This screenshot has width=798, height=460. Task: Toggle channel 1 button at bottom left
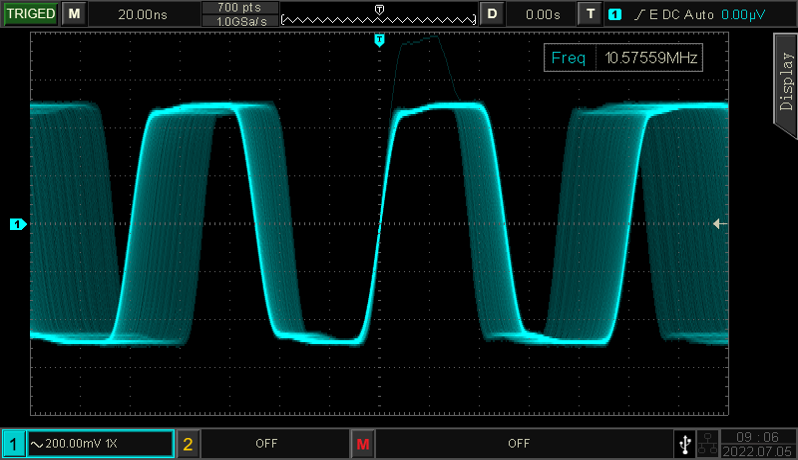[x=14, y=442]
